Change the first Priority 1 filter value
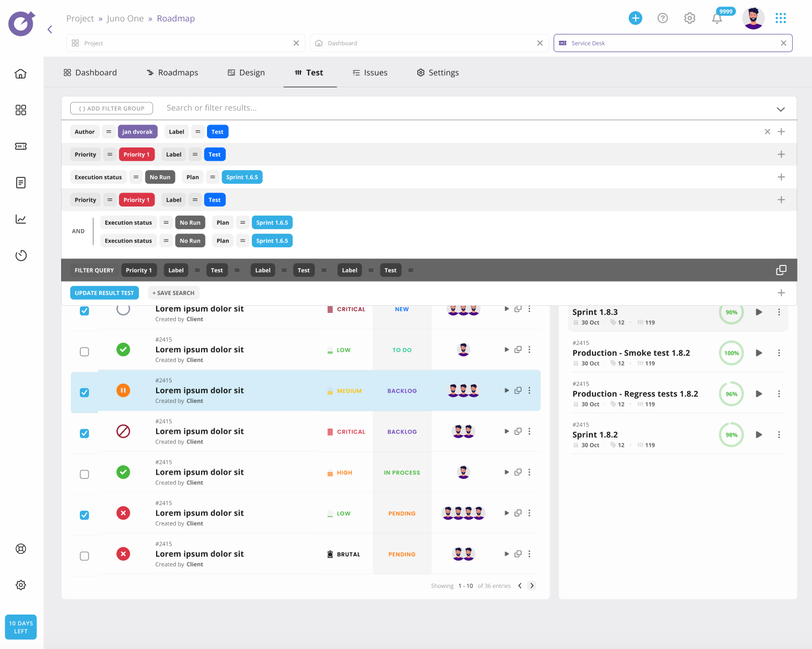The width and height of the screenshot is (812, 649). 137,154
